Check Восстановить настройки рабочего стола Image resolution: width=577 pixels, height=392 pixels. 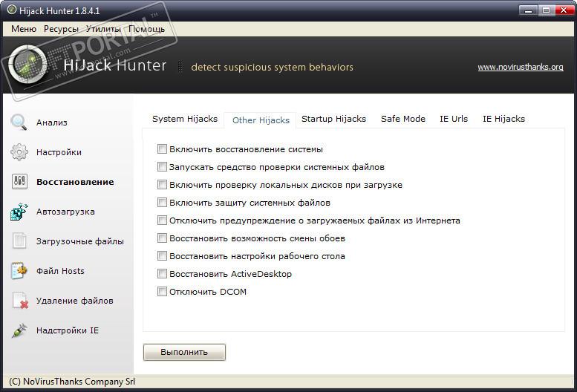(162, 255)
